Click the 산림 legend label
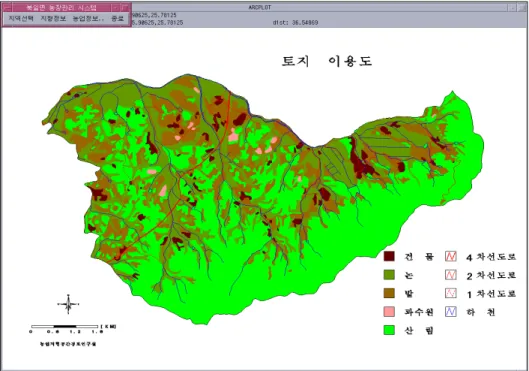Screen dimensions: 529x371 click(419, 331)
